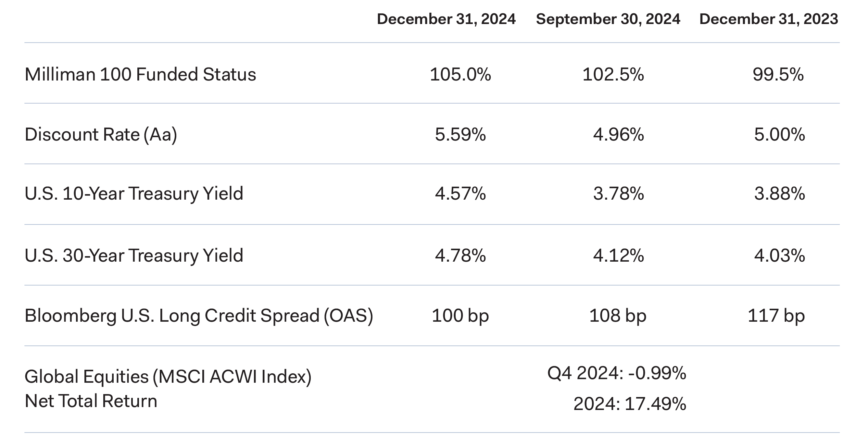Click the December 31, 2024 column header
868x447 pixels.
click(x=446, y=19)
